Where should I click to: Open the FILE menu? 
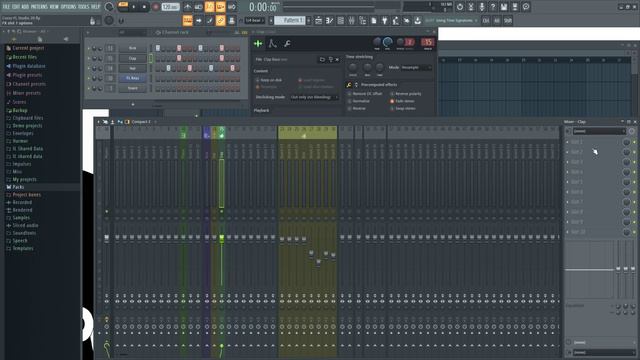(6, 7)
